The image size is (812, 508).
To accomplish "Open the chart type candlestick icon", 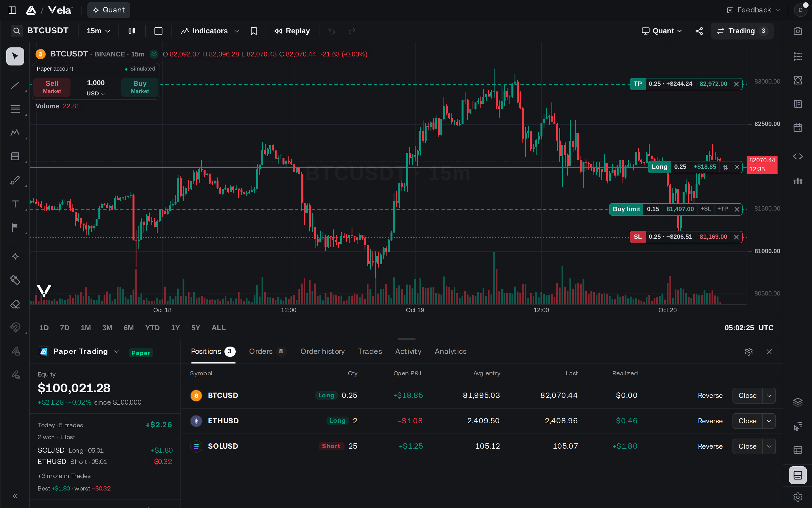I will click(132, 31).
